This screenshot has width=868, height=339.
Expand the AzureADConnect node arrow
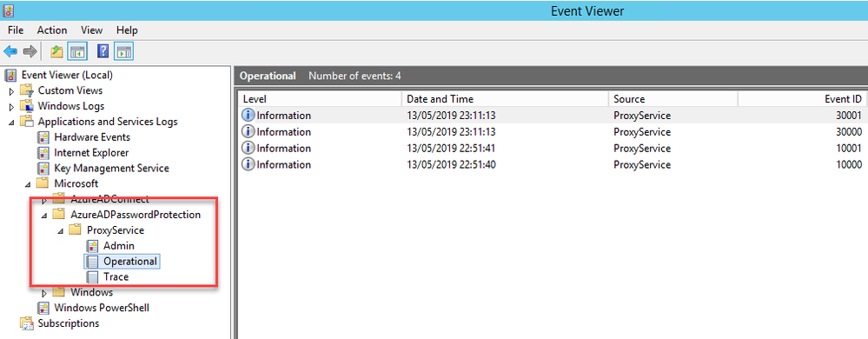(x=44, y=200)
